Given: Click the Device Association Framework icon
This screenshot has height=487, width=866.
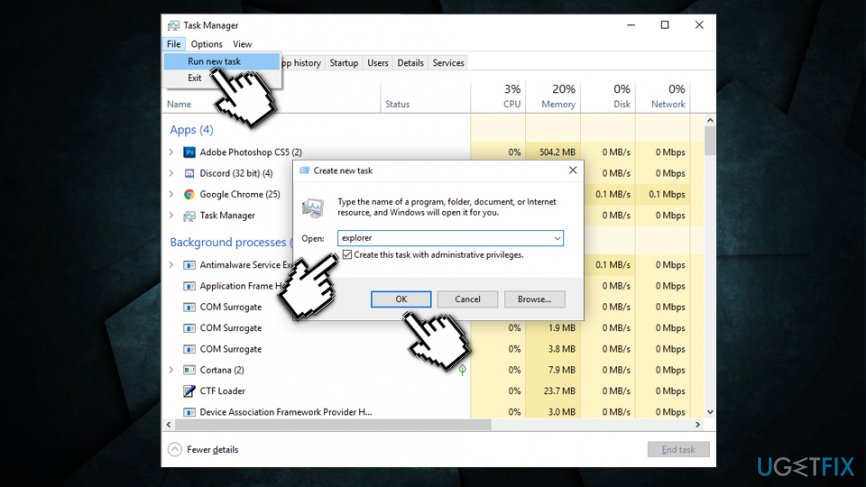Looking at the screenshot, I should 189,412.
